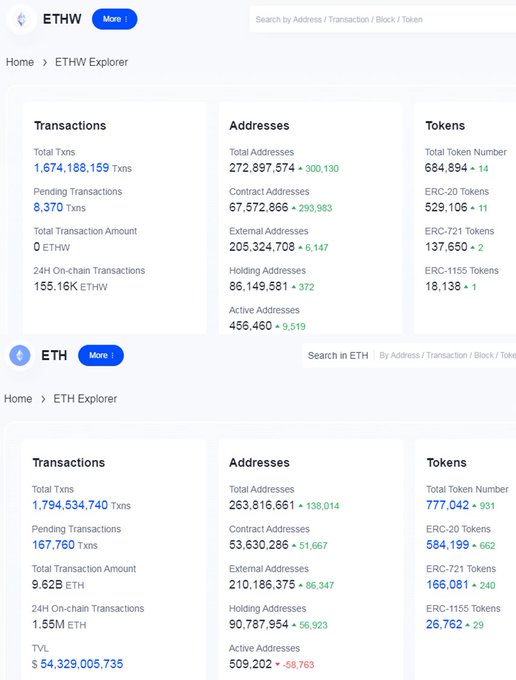Viewport: 516px width, 680px height.
Task: Open ETH total token number 777,042
Action: point(447,505)
